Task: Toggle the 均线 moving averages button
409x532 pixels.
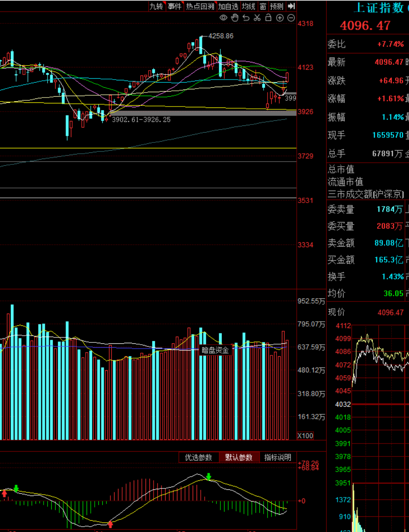Action: (249, 6)
